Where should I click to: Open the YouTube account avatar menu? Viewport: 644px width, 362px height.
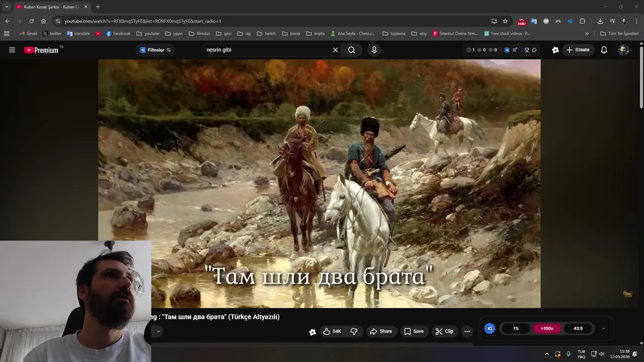coord(623,50)
